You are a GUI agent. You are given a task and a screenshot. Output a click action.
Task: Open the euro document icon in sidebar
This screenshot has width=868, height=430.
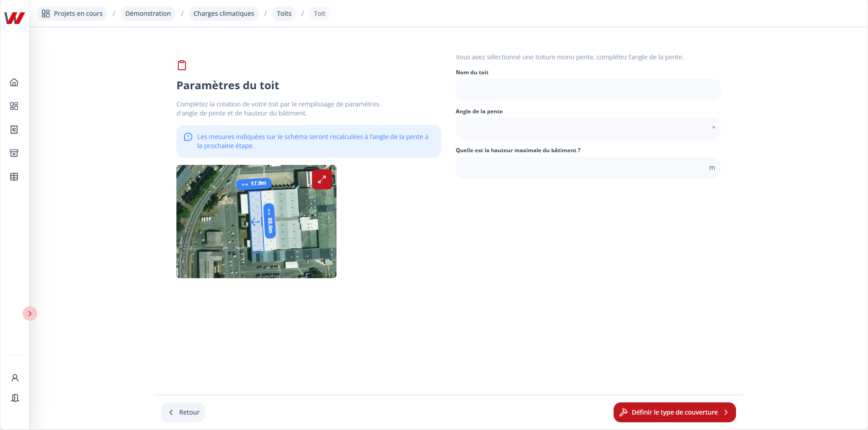click(14, 130)
